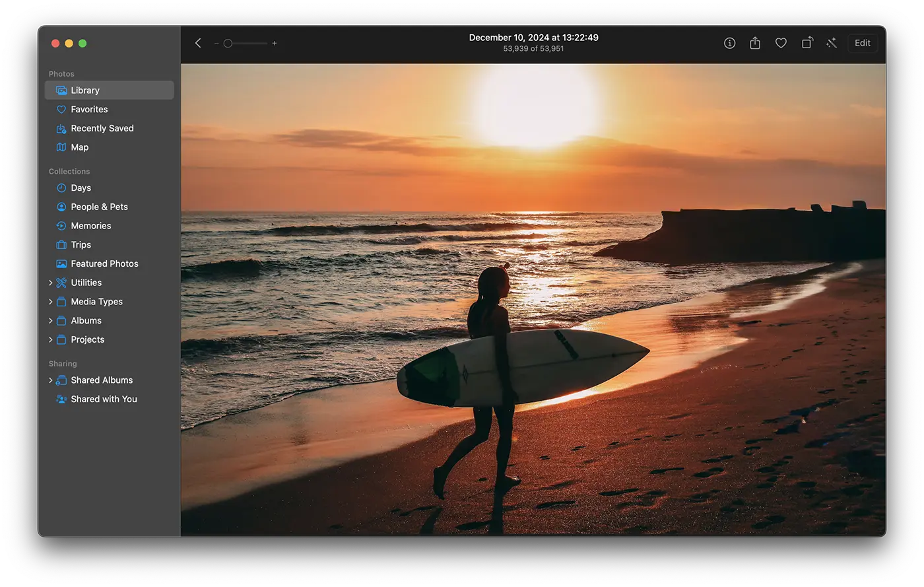This screenshot has width=924, height=587.
Task: Expand the Utilities chevron
Action: [51, 283]
